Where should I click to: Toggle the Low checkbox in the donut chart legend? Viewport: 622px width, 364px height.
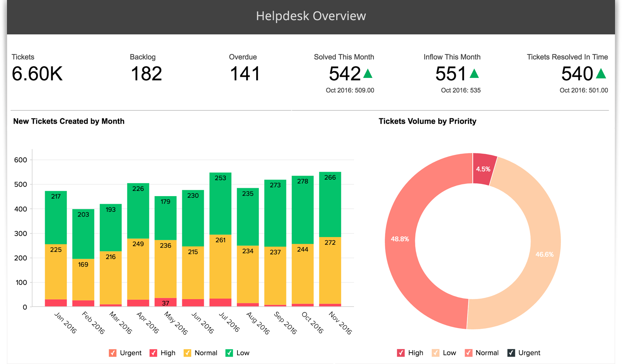435,353
